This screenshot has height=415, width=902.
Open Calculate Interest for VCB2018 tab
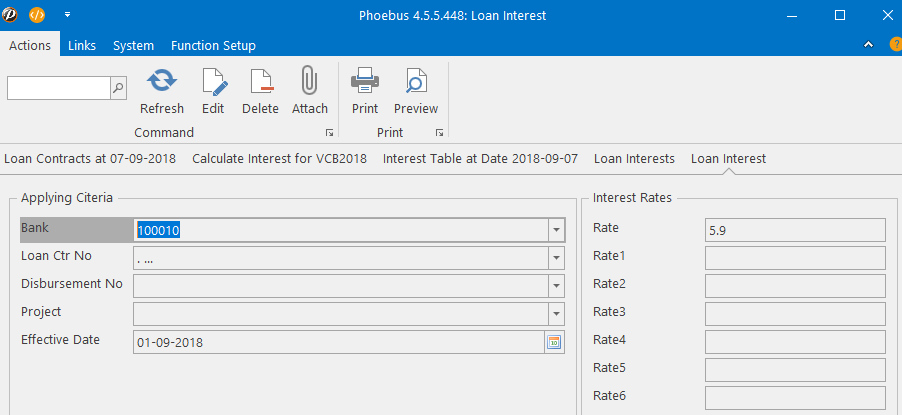point(279,158)
